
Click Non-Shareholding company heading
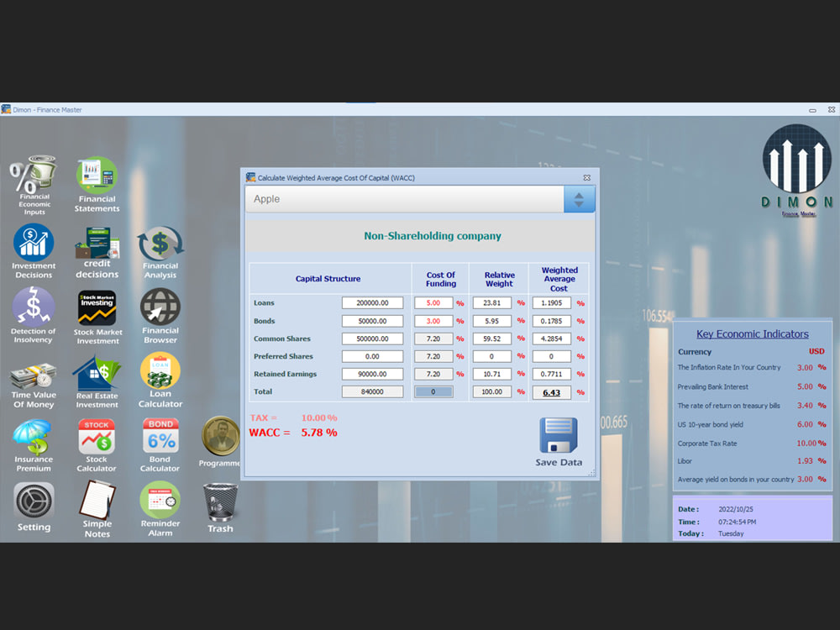point(433,236)
